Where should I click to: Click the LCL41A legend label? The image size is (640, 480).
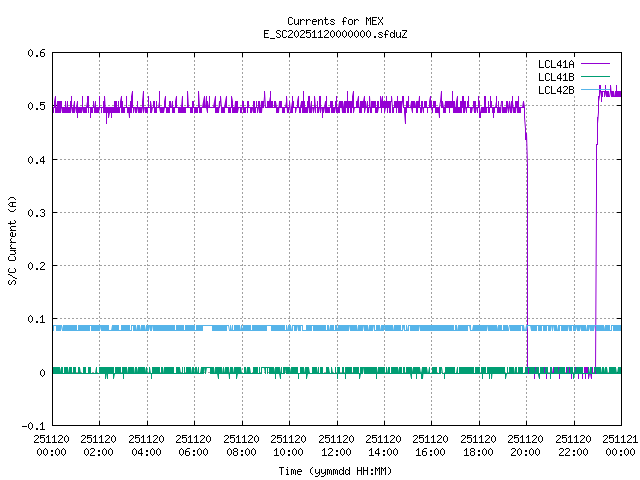555,63
